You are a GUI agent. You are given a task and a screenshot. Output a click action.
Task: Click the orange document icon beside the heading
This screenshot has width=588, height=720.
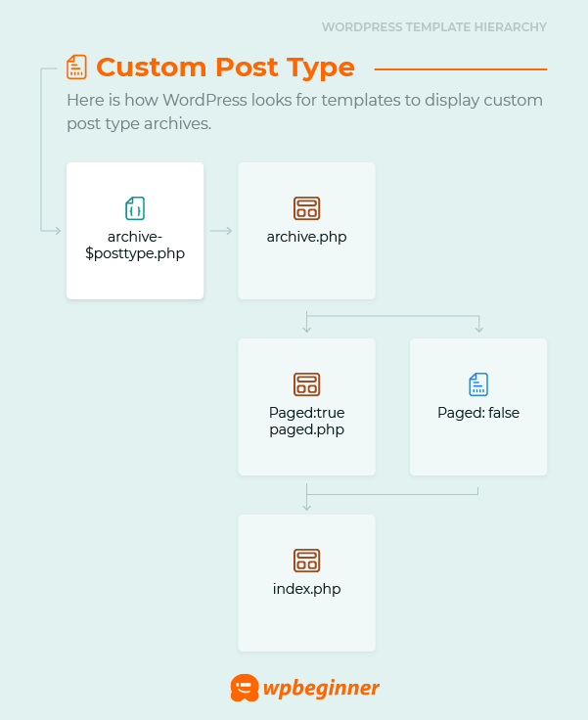click(76, 67)
